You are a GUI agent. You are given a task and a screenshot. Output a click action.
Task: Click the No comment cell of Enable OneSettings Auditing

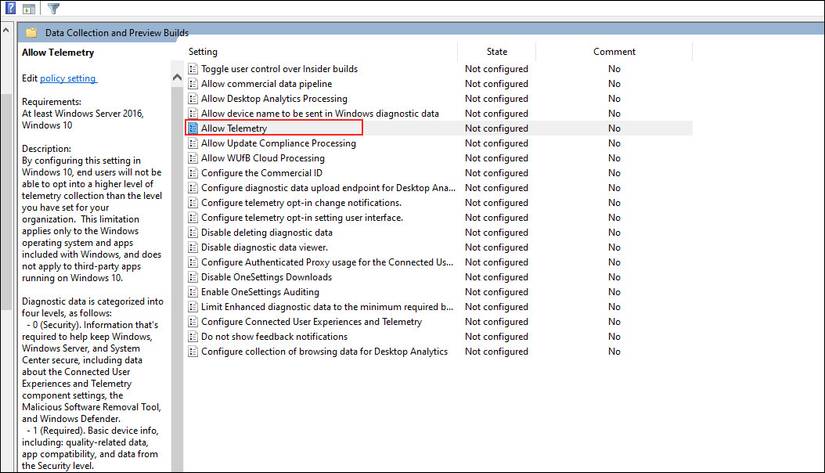[x=614, y=292]
